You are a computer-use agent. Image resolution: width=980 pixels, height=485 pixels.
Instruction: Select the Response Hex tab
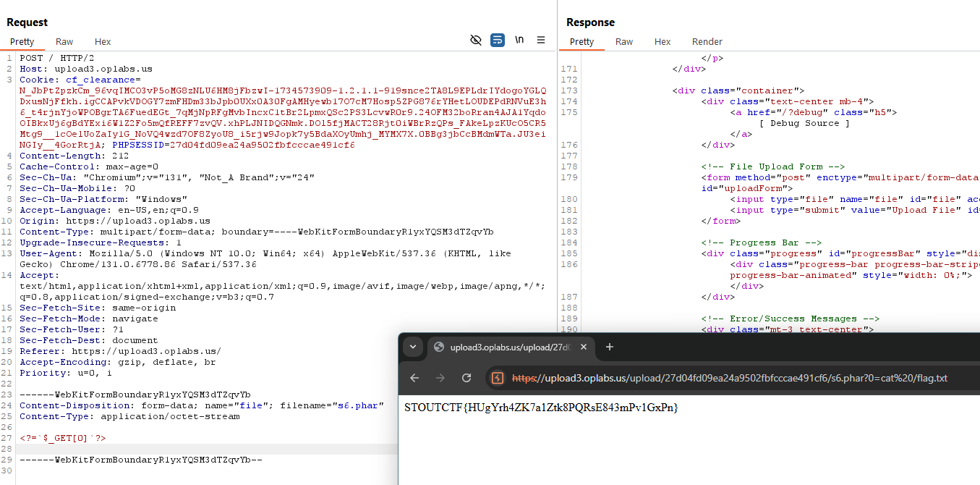pos(662,42)
